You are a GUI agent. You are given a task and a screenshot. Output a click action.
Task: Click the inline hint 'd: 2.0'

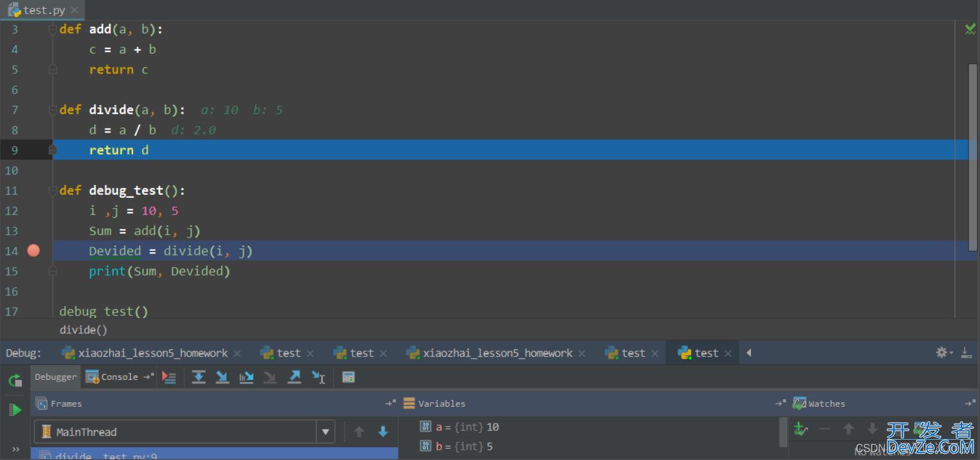[193, 130]
